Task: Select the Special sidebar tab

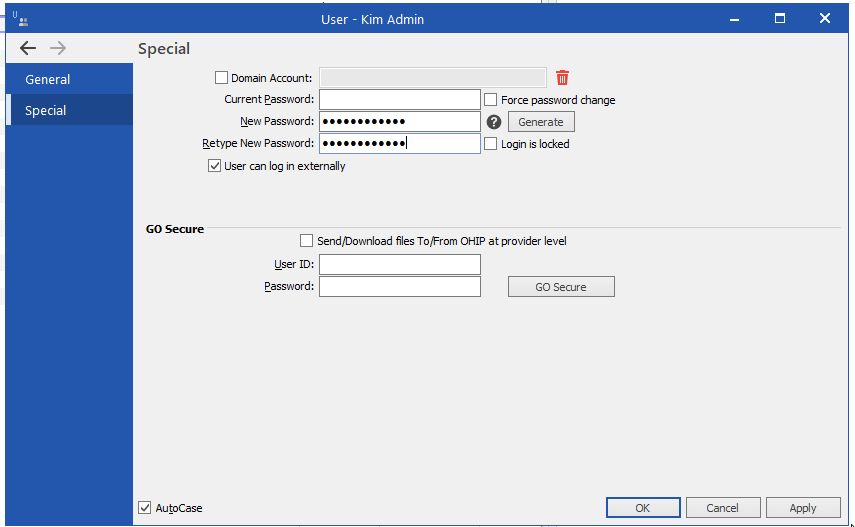Action: (x=69, y=110)
